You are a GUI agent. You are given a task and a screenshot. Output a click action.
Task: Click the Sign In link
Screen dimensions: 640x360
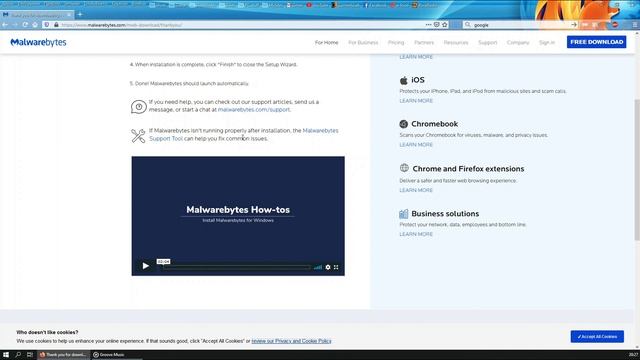tap(547, 42)
